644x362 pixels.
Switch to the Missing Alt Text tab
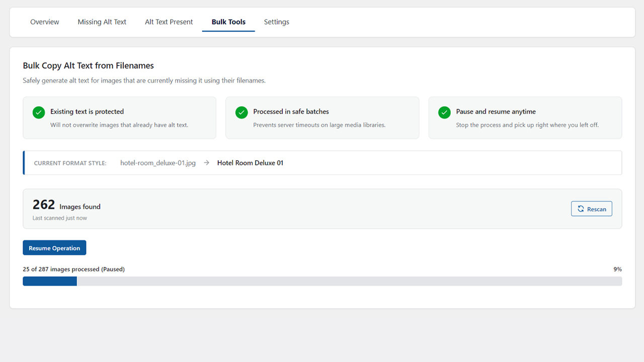pyautogui.click(x=102, y=22)
